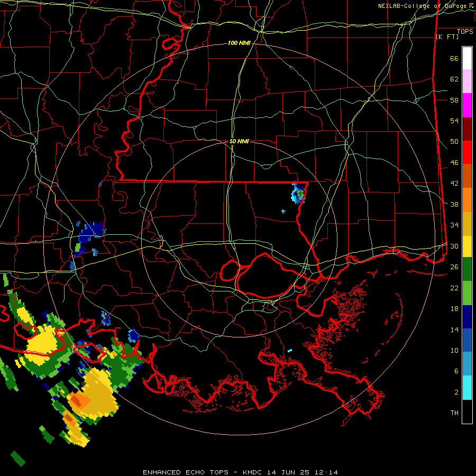The height and width of the screenshot is (476, 476).
Task: Click the TOPS legend title
Action: pos(465,32)
